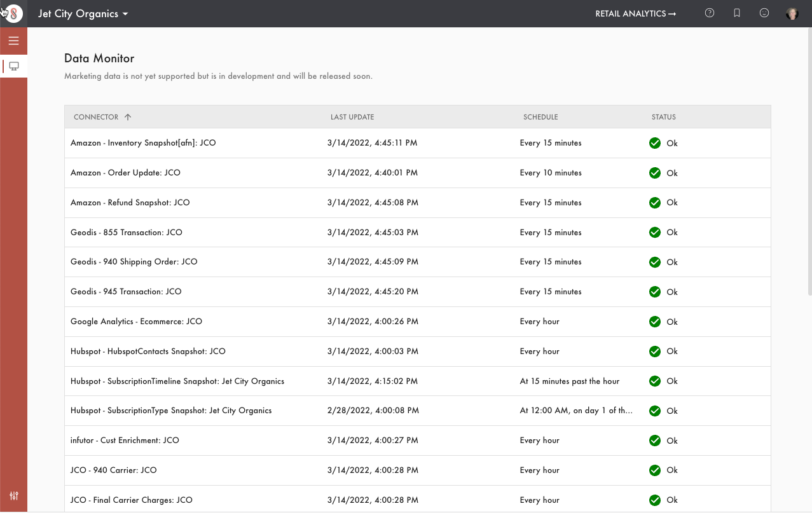Click the smiley feedback icon
Screen dimensions: 812x513
coord(764,13)
